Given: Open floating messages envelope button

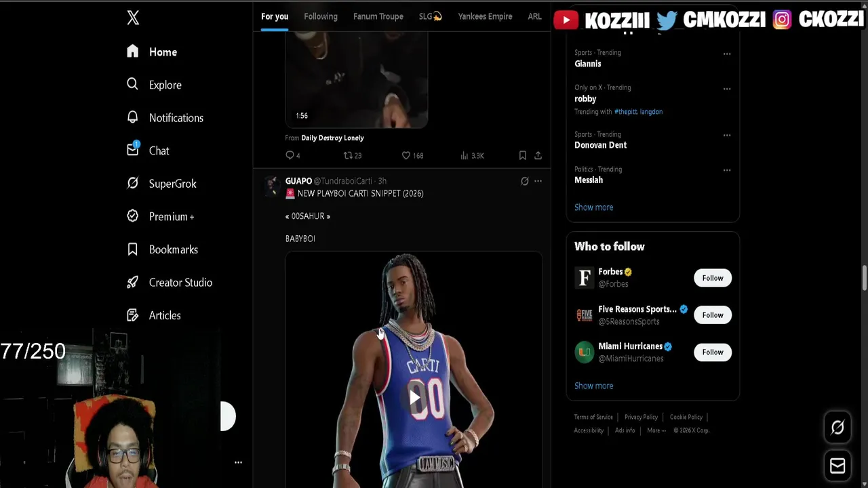Looking at the screenshot, I should click(x=837, y=466).
